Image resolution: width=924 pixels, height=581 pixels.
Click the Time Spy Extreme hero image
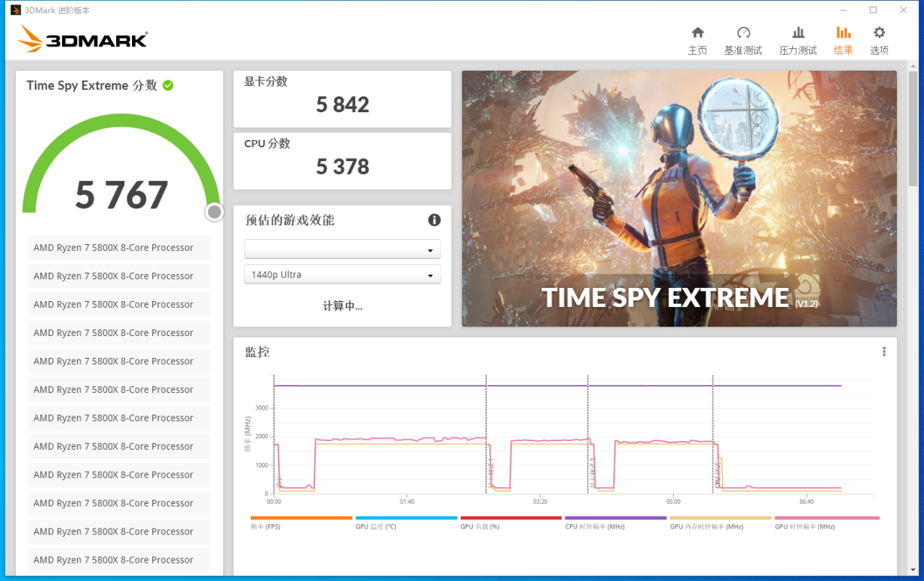pos(679,198)
